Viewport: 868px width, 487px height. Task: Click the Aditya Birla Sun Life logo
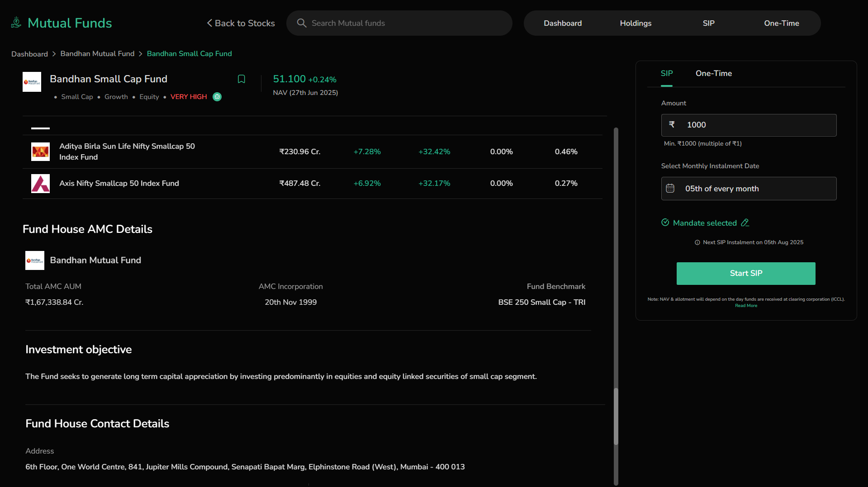[40, 151]
